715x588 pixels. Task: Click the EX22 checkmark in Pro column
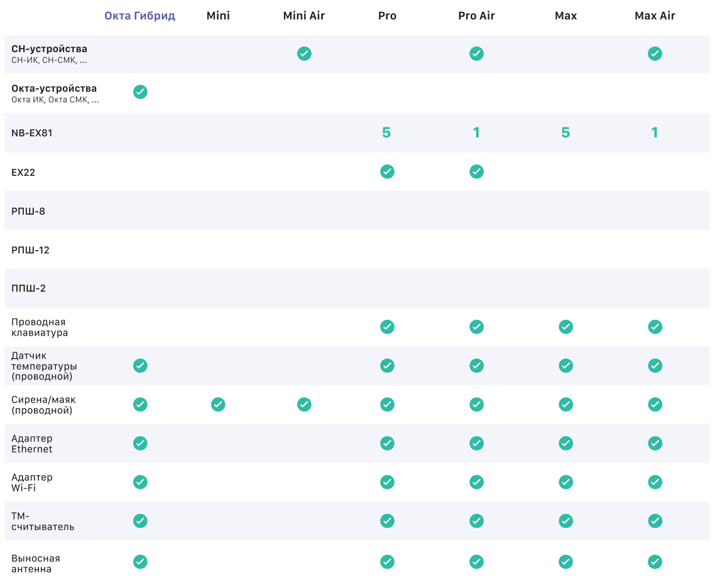pyautogui.click(x=387, y=171)
